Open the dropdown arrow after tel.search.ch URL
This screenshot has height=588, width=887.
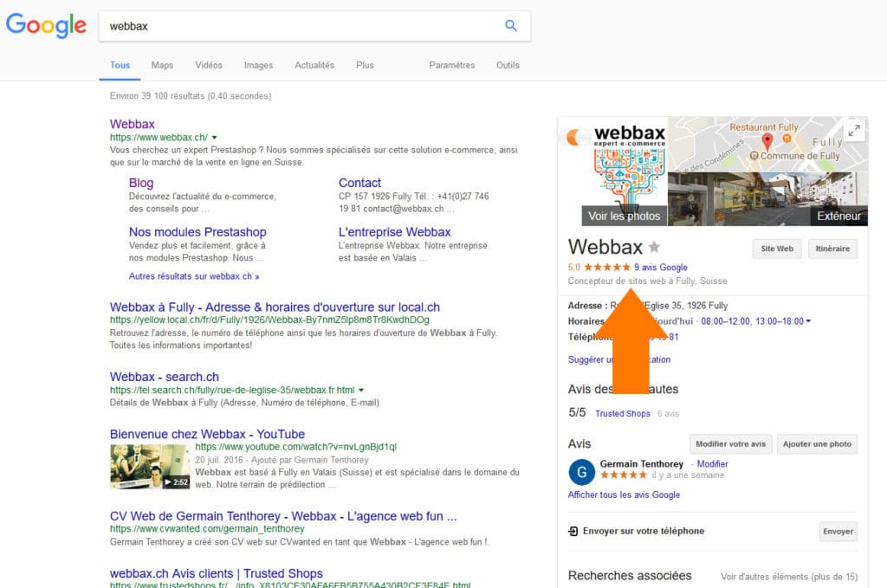pyautogui.click(x=361, y=390)
